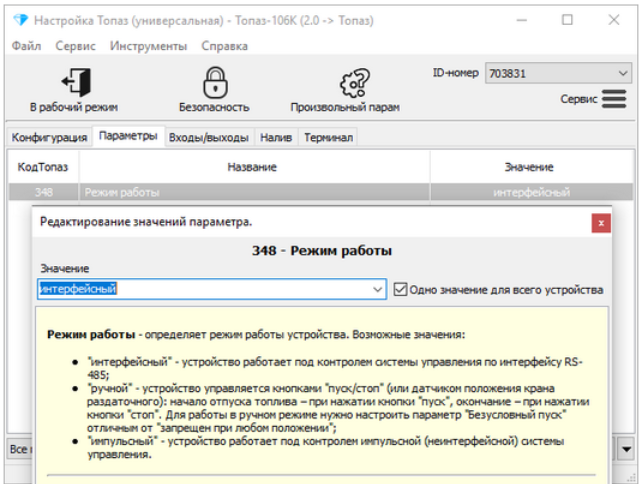The image size is (642, 484).
Task: Switch to the Терминал tab
Action: 328,137
